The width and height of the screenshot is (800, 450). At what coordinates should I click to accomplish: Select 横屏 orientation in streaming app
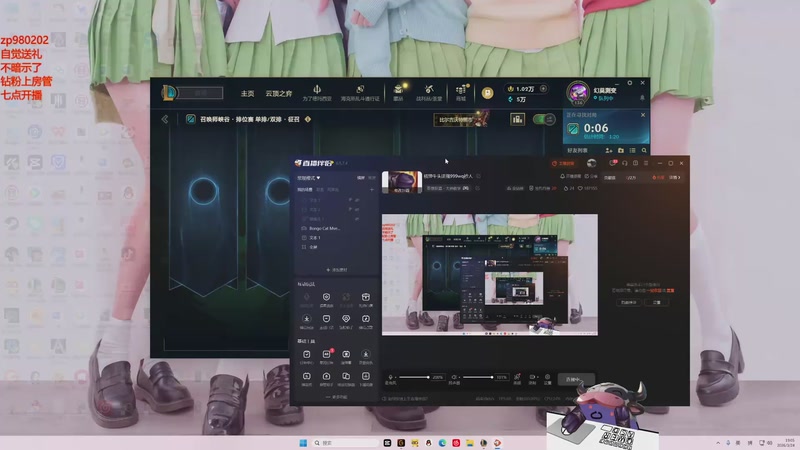[361, 178]
